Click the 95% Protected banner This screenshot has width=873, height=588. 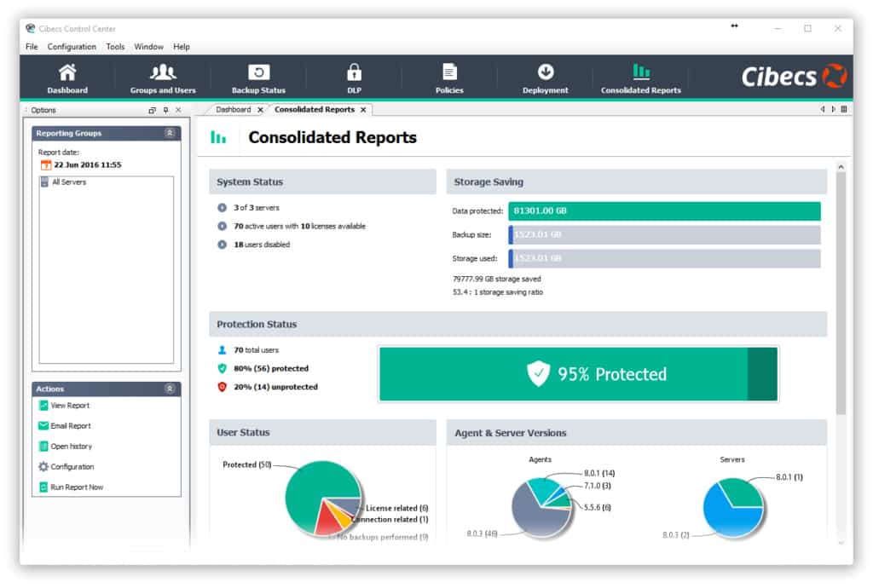click(578, 374)
